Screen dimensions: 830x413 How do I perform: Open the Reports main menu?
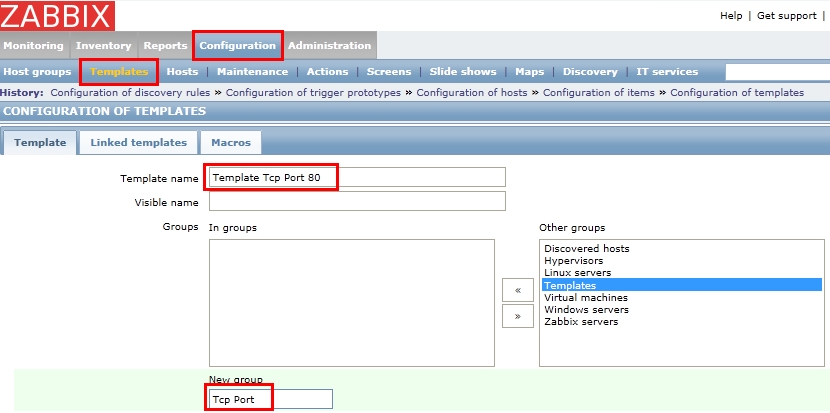[165, 46]
